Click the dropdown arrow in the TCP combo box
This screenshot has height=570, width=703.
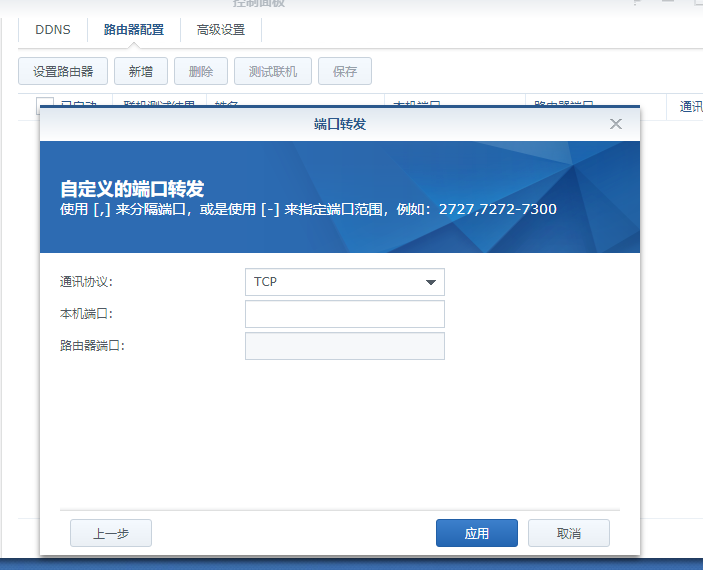[431, 282]
